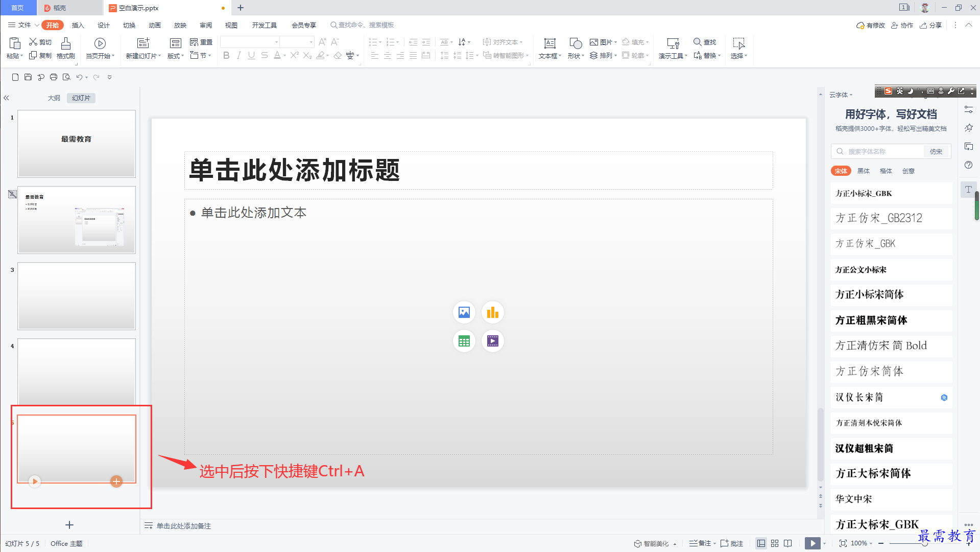Insert video via placeholder film icon
980x552 pixels.
pos(492,341)
